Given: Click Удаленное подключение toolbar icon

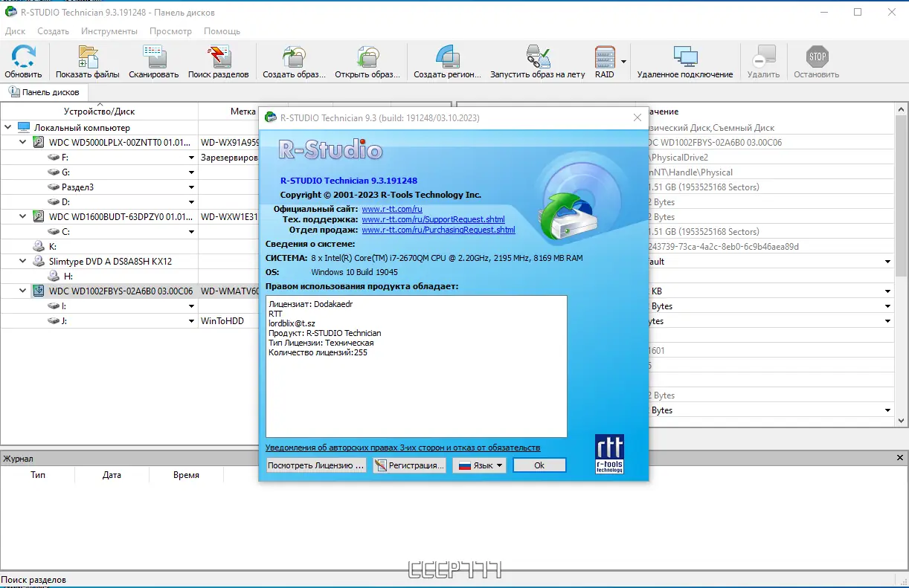Looking at the screenshot, I should (x=685, y=57).
